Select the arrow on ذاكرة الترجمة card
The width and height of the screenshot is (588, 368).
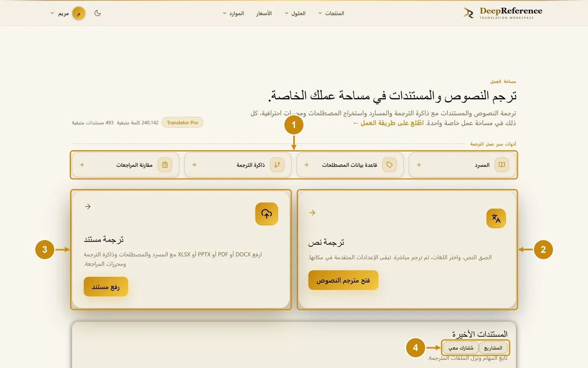click(194, 165)
